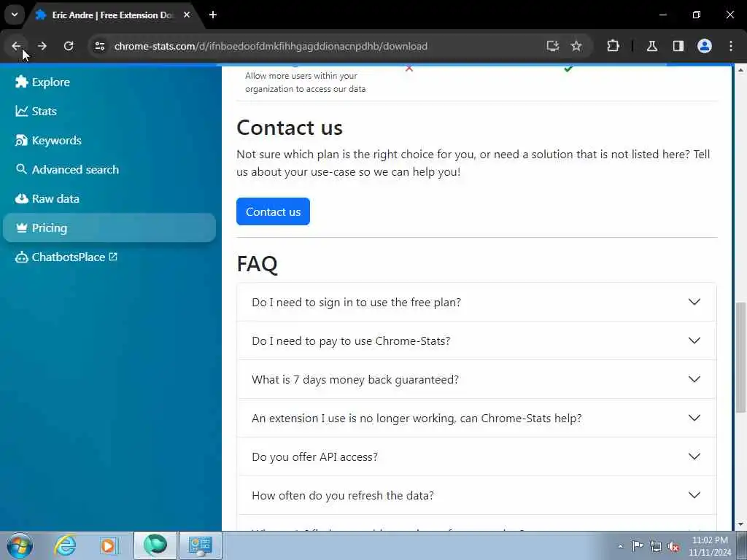Close the Eric Andre tab
Viewport: 747px width, 560px height.
(x=187, y=15)
